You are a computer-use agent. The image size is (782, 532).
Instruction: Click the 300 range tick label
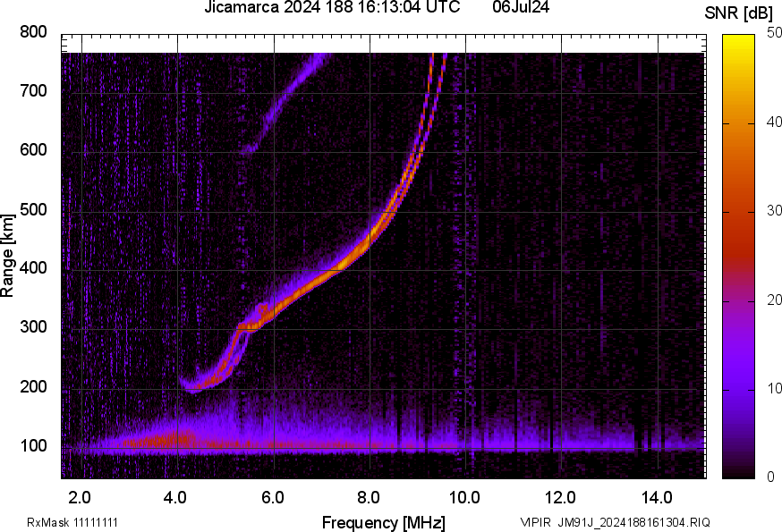[33, 328]
